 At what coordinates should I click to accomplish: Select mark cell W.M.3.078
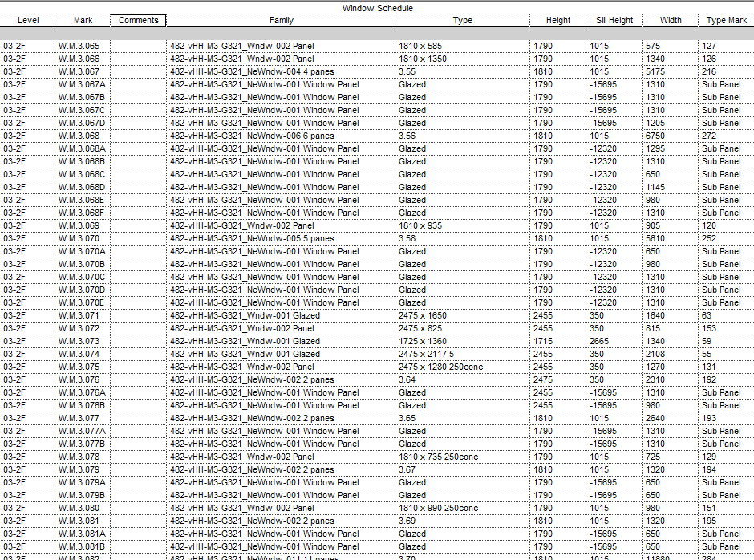click(x=83, y=457)
